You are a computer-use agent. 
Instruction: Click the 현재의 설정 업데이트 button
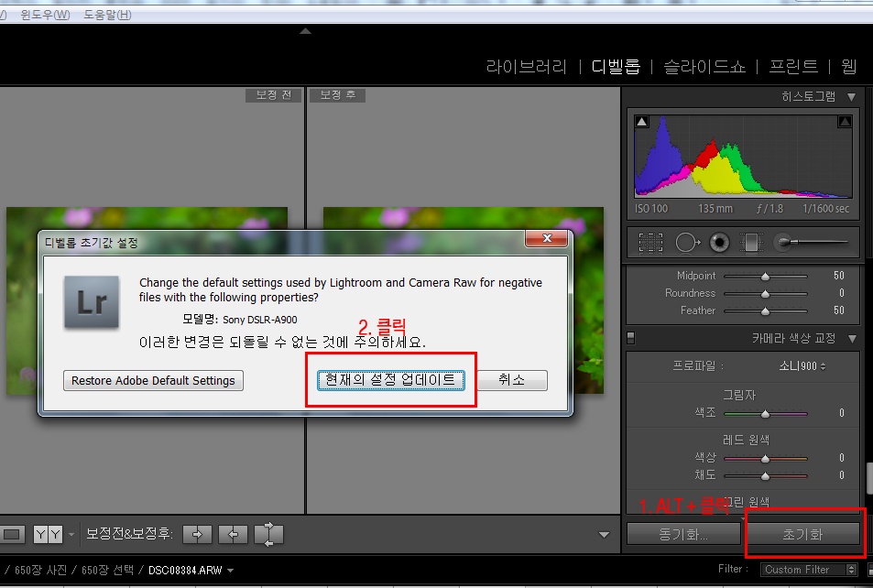point(391,380)
